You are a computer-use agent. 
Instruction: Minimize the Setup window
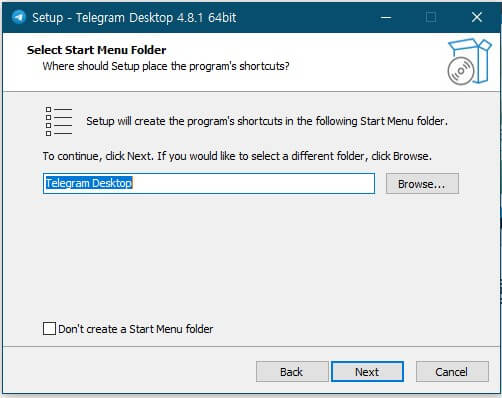[386, 17]
